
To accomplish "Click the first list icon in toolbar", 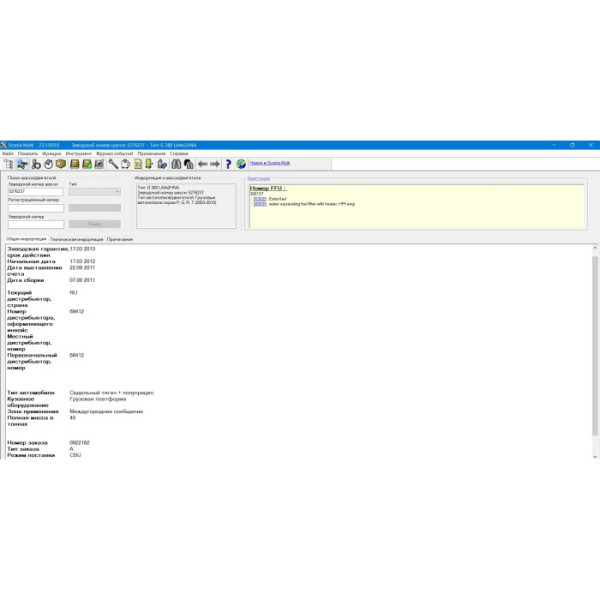I will 9,164.
